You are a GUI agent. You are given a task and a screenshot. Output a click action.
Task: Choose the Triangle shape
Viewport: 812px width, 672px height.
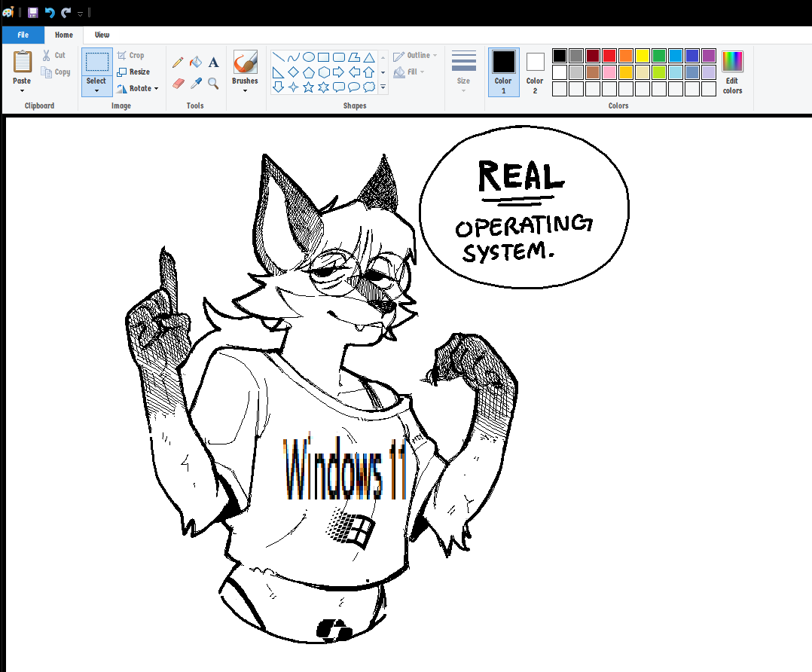pyautogui.click(x=369, y=57)
